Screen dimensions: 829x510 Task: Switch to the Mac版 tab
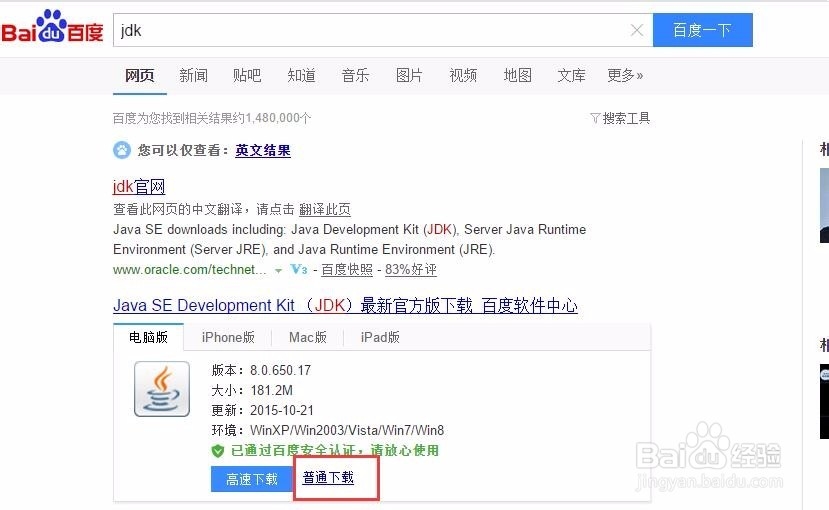click(308, 337)
